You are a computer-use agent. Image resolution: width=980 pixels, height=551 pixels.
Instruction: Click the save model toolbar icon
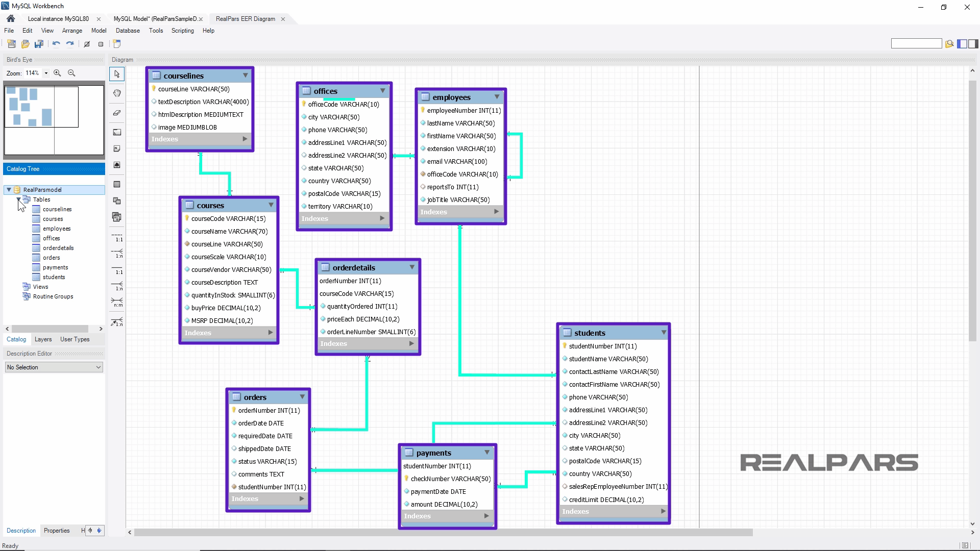click(39, 44)
